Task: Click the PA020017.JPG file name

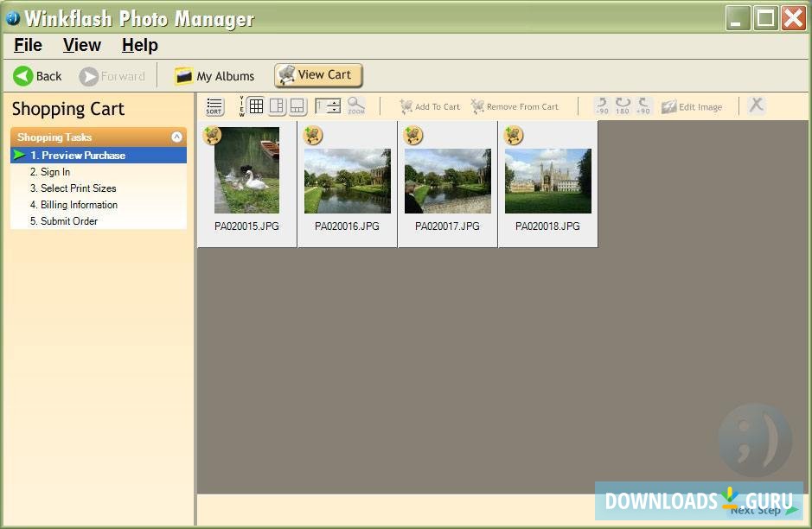Action: pyautogui.click(x=447, y=226)
